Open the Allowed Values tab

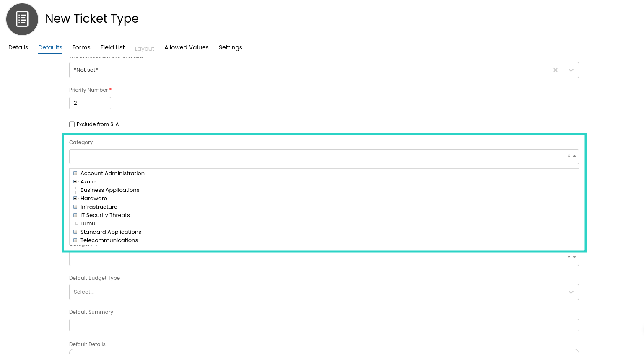(186, 47)
